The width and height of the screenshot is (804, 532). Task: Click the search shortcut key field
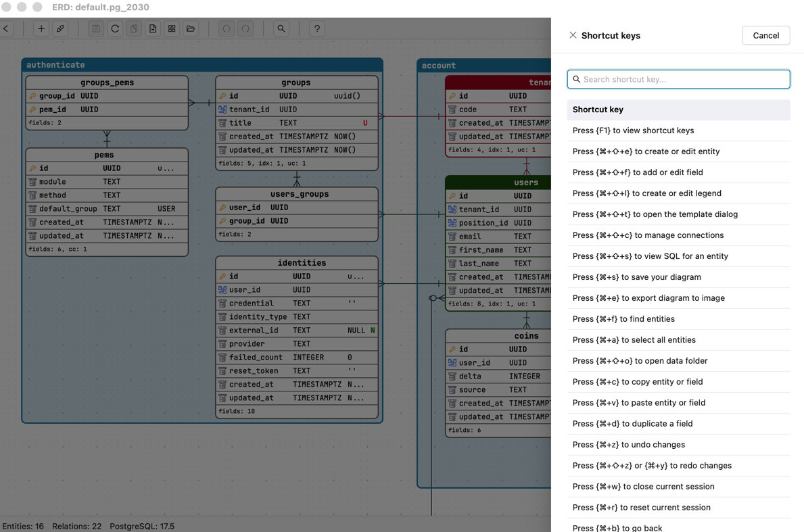pyautogui.click(x=678, y=79)
